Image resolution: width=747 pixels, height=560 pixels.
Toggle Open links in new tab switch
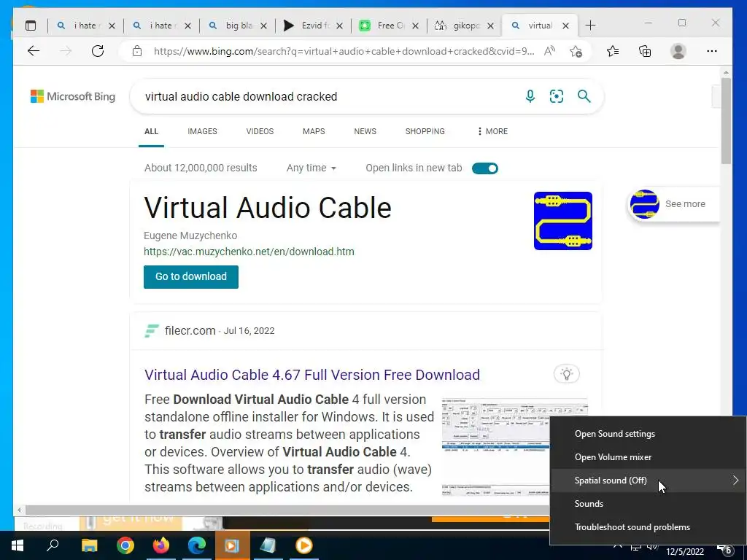[485, 168]
